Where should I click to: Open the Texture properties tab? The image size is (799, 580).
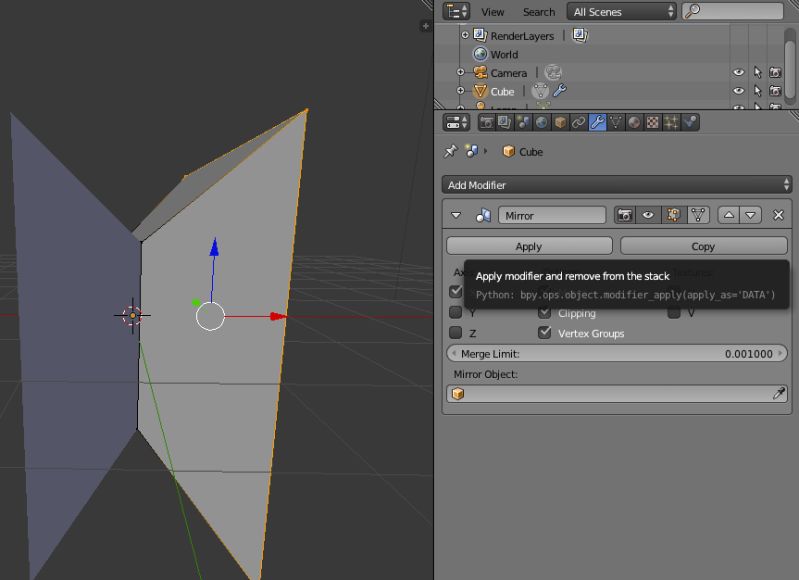pyautogui.click(x=652, y=122)
